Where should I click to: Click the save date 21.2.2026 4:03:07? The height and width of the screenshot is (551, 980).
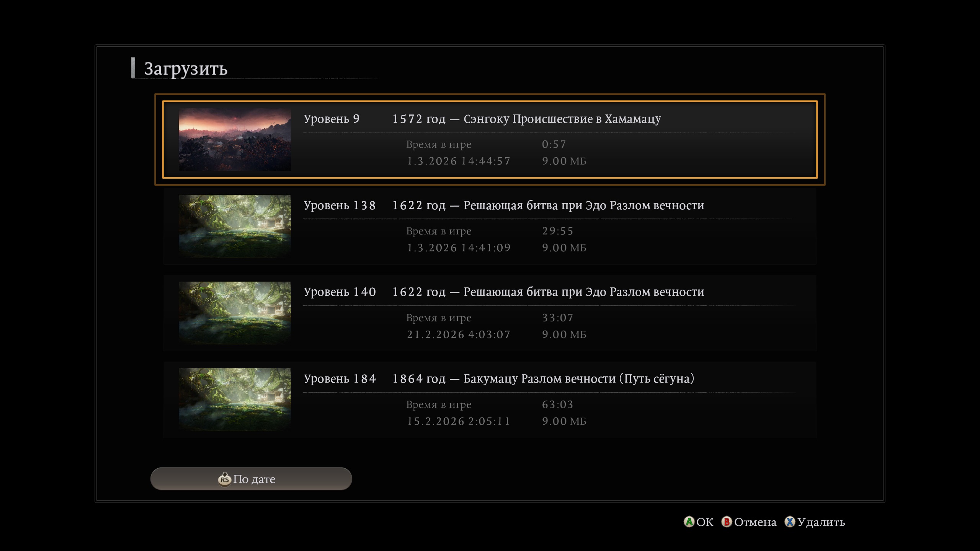(x=459, y=335)
